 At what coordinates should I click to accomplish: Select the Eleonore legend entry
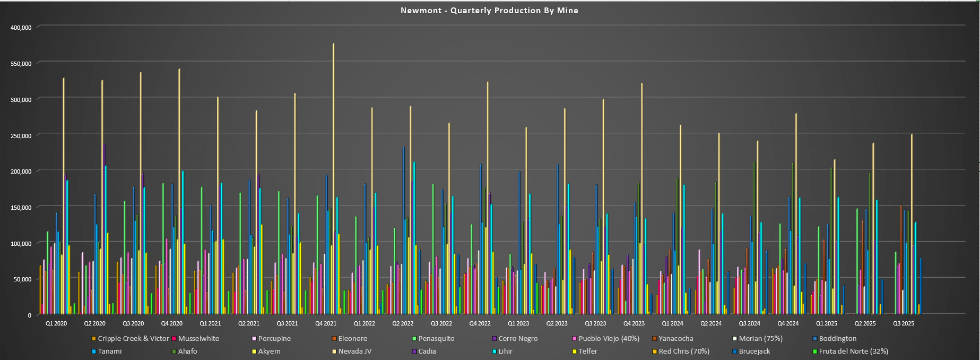point(349,338)
